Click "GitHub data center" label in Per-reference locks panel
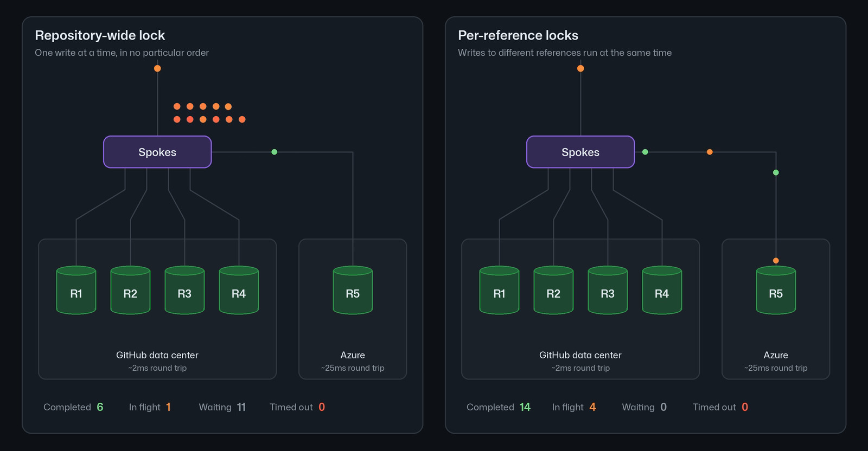The width and height of the screenshot is (868, 451). 580,355
